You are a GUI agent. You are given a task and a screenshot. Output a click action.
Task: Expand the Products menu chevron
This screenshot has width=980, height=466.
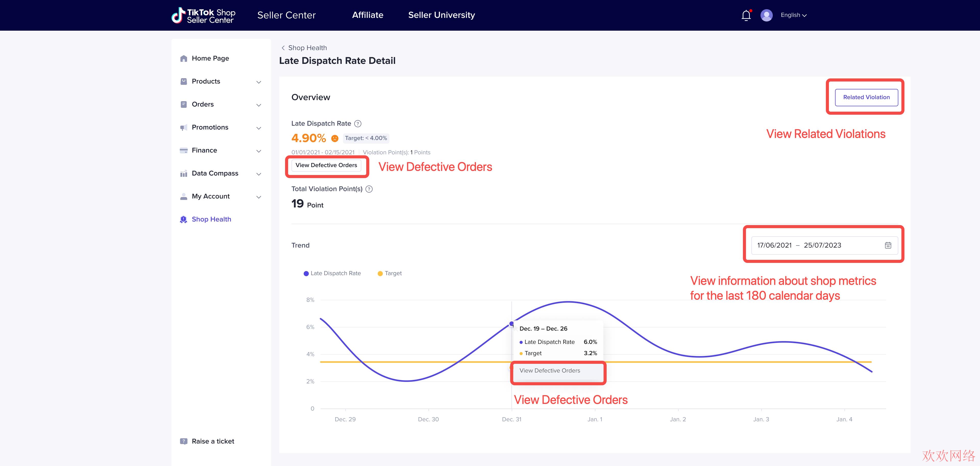(x=259, y=82)
